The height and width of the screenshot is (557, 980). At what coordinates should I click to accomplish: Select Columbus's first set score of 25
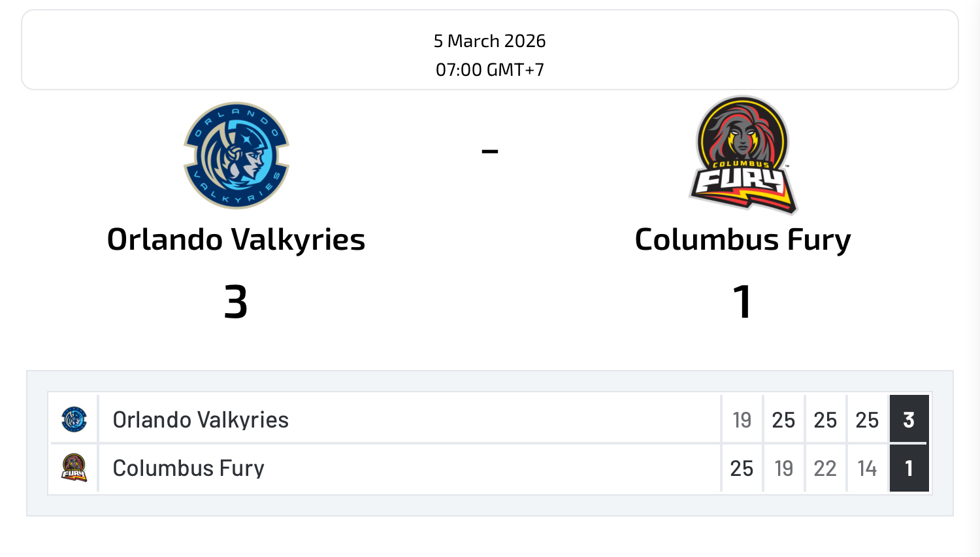point(742,468)
